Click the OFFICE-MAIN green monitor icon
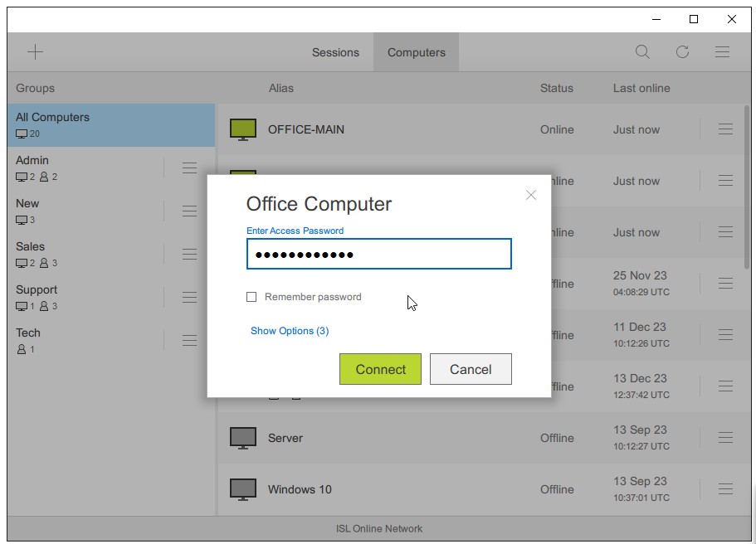 coord(243,129)
